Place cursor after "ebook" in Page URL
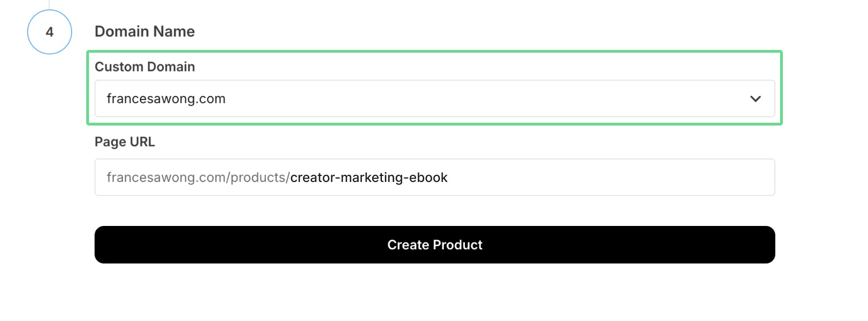Image resolution: width=868 pixels, height=321 pixels. (448, 178)
